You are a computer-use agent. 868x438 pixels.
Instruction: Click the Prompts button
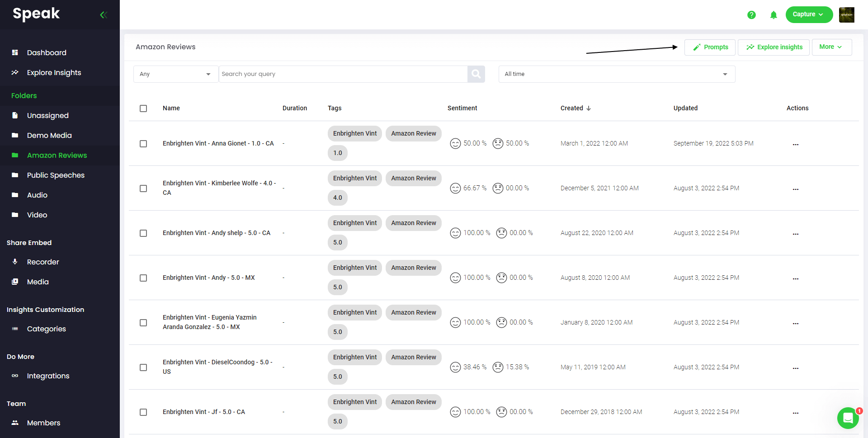point(710,47)
